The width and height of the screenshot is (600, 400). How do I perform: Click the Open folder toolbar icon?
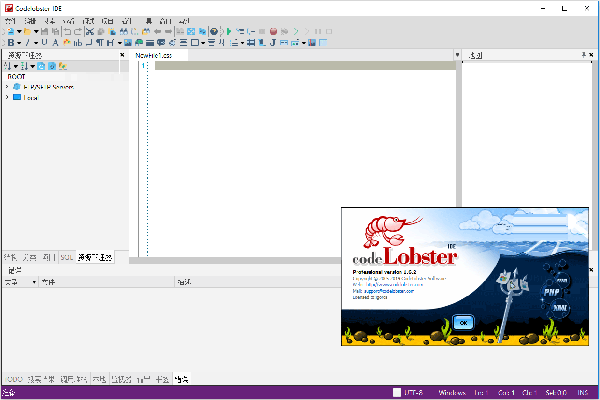[x=27, y=31]
